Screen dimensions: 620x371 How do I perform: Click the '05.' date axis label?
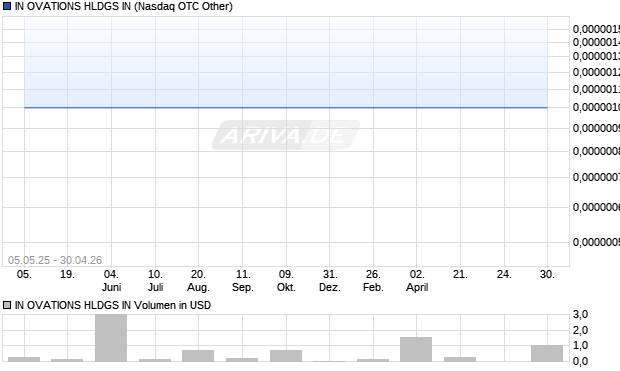(24, 274)
